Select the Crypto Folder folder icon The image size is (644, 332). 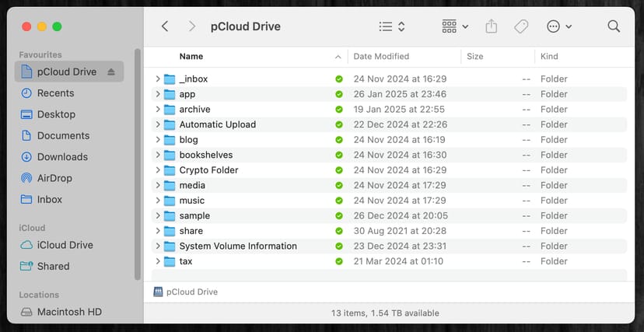click(170, 170)
